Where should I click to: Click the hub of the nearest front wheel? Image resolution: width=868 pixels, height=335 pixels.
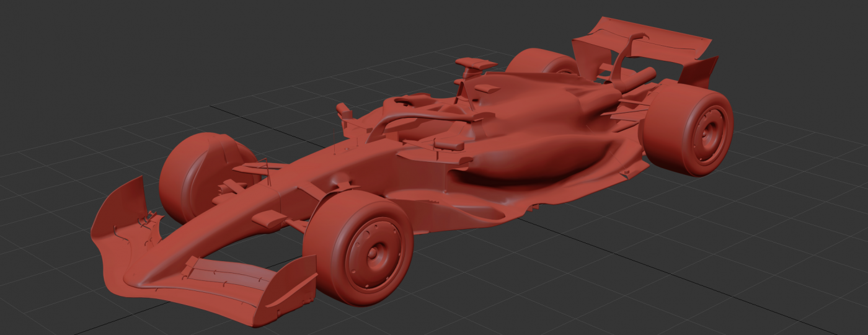(x=374, y=254)
